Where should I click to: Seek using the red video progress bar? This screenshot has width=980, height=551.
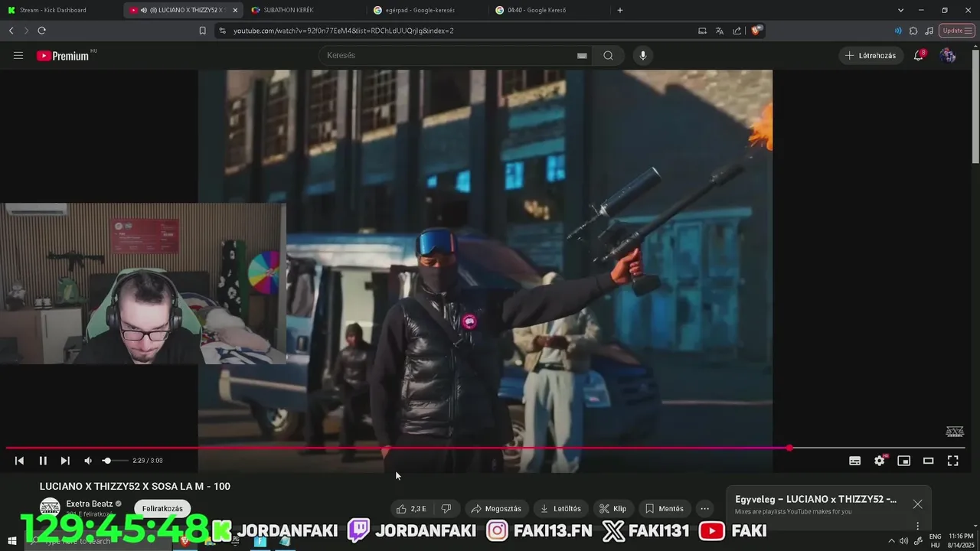[485, 448]
